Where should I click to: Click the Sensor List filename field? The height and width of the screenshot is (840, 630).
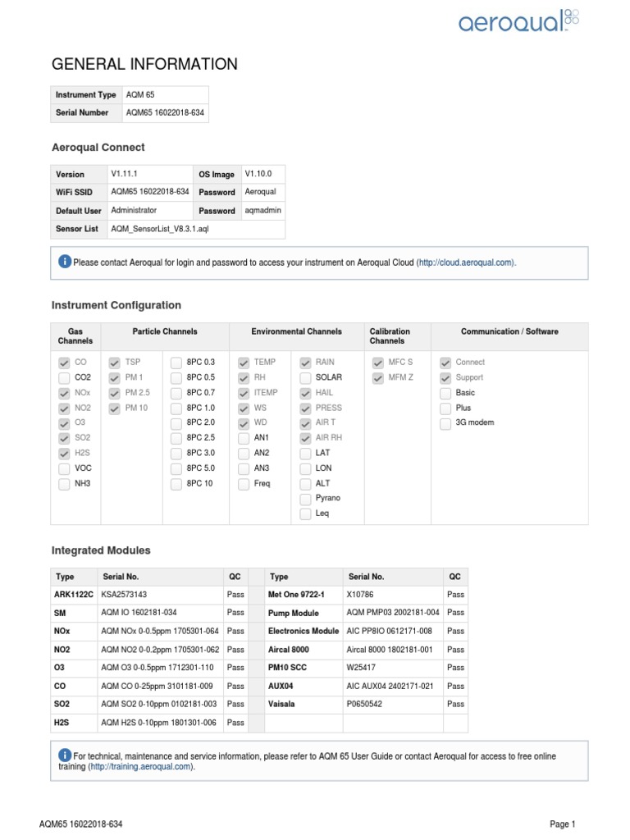click(x=196, y=229)
